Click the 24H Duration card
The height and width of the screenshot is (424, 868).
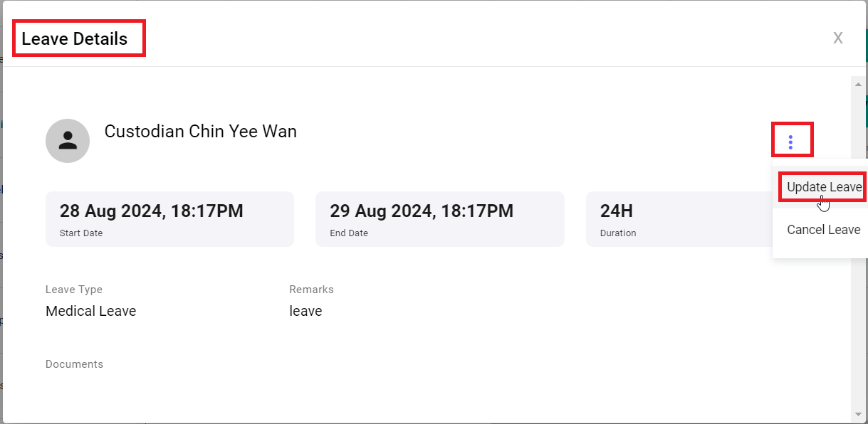pyautogui.click(x=679, y=219)
